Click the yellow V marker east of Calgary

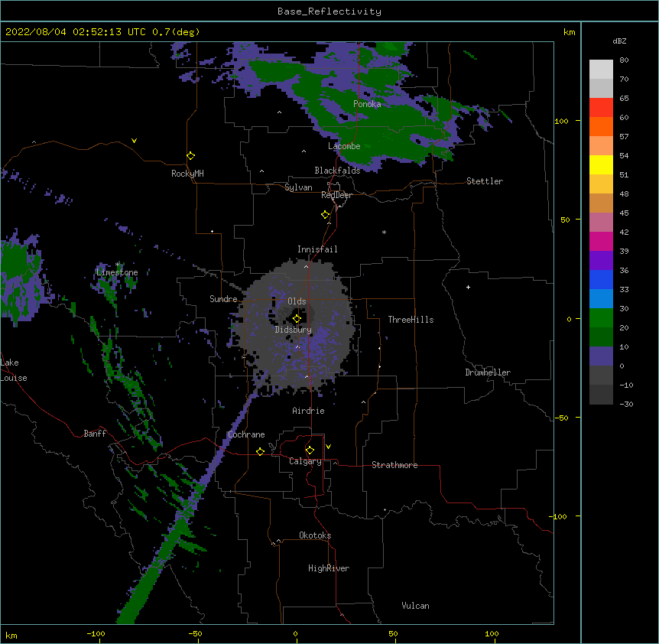tap(328, 447)
